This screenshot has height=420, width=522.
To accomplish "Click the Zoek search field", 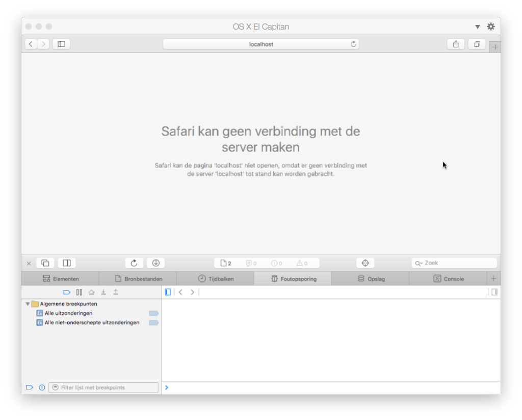I will 454,263.
